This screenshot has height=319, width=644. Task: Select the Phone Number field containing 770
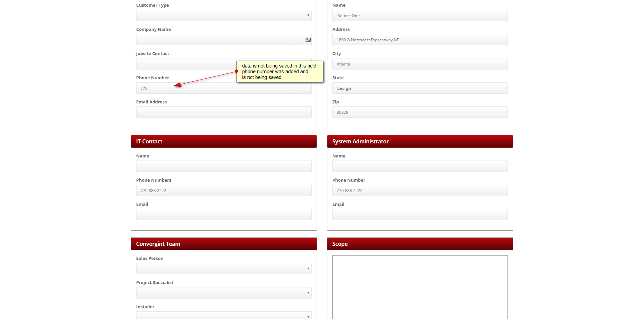[x=224, y=88]
